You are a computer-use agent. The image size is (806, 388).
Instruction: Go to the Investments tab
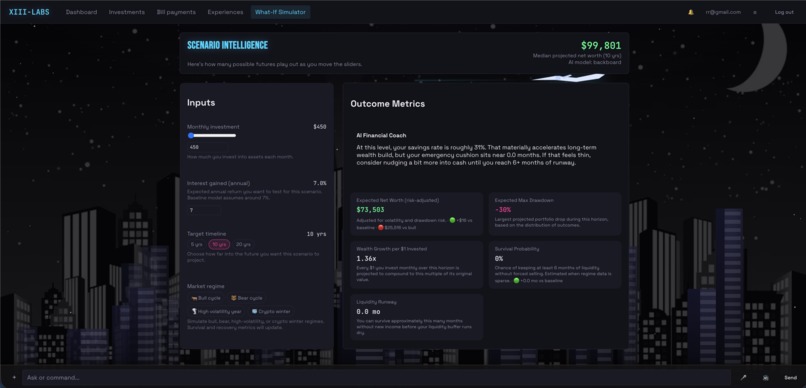click(x=126, y=12)
